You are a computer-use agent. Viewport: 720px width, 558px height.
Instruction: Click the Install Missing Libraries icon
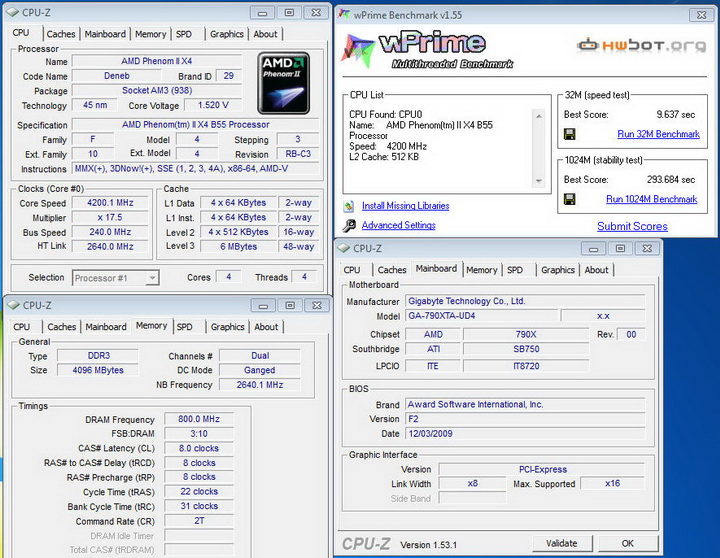349,206
